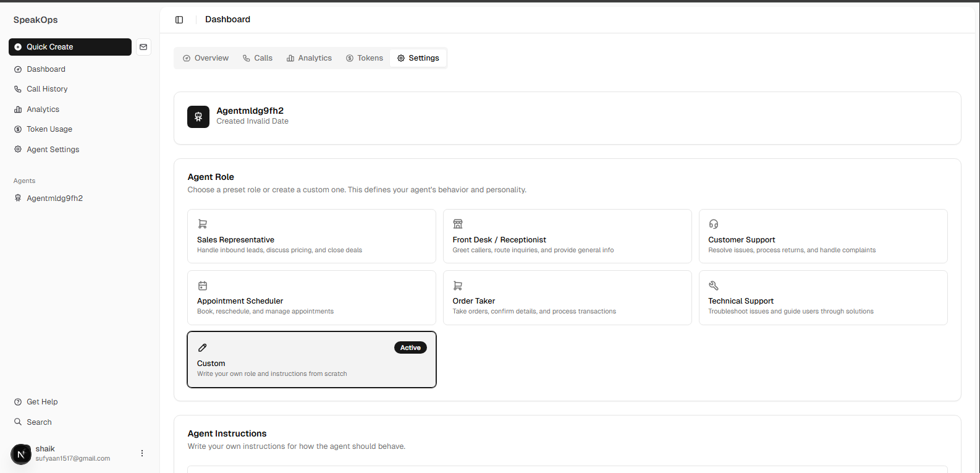Screen dimensions: 980x473
Task: Click the Calls tab phone icon
Action: pos(247,58)
